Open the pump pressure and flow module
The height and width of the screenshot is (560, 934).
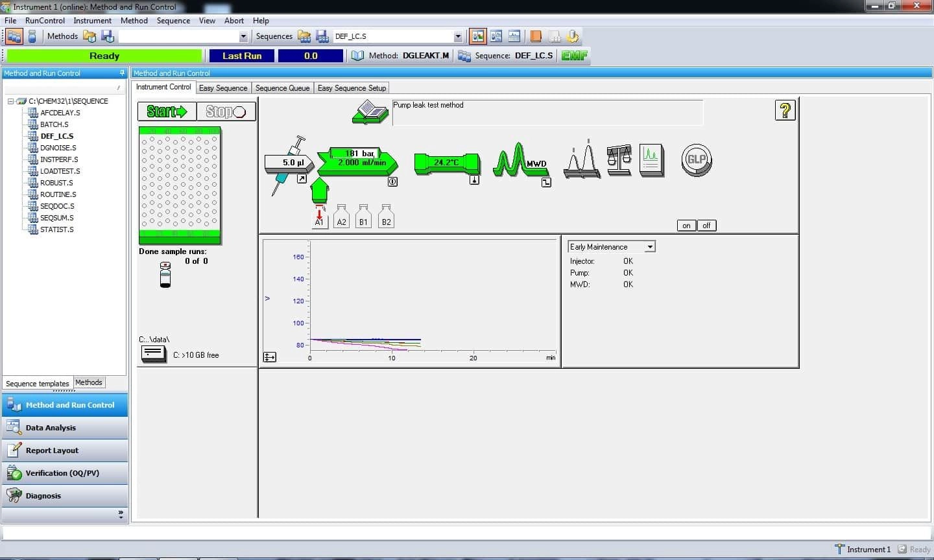(x=357, y=159)
